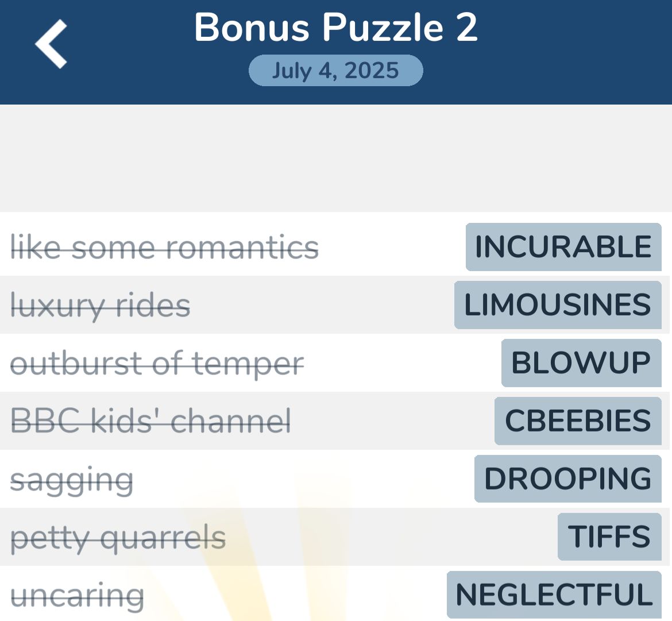Click the July 4, 2025 date pill
Image resolution: width=672 pixels, height=621 pixels.
tap(335, 70)
